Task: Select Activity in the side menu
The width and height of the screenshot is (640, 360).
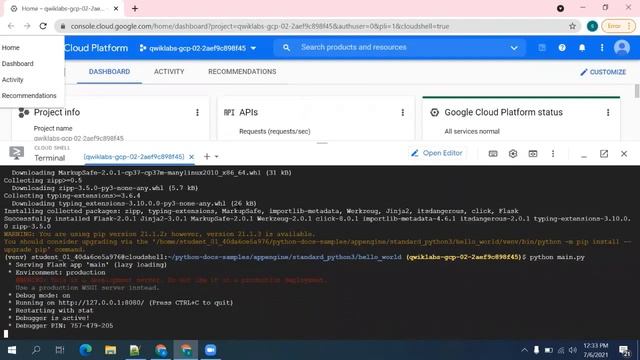Action: point(13,80)
